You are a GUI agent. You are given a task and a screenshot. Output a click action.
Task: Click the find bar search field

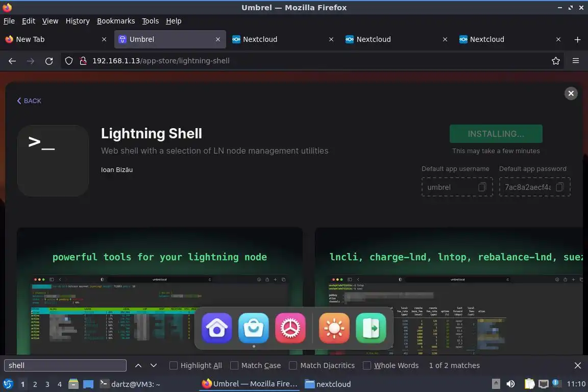(x=65, y=365)
